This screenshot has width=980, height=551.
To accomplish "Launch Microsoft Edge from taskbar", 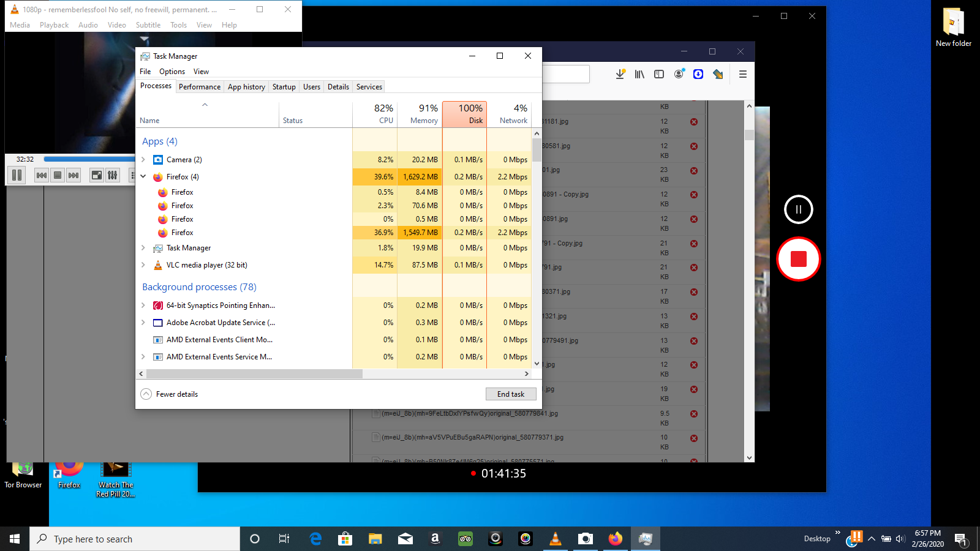I will 315,539.
